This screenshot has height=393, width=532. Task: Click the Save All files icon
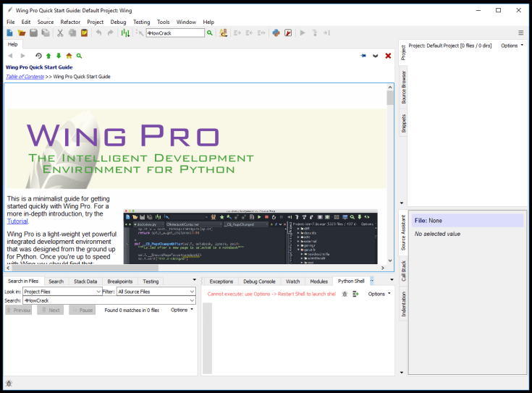46,33
